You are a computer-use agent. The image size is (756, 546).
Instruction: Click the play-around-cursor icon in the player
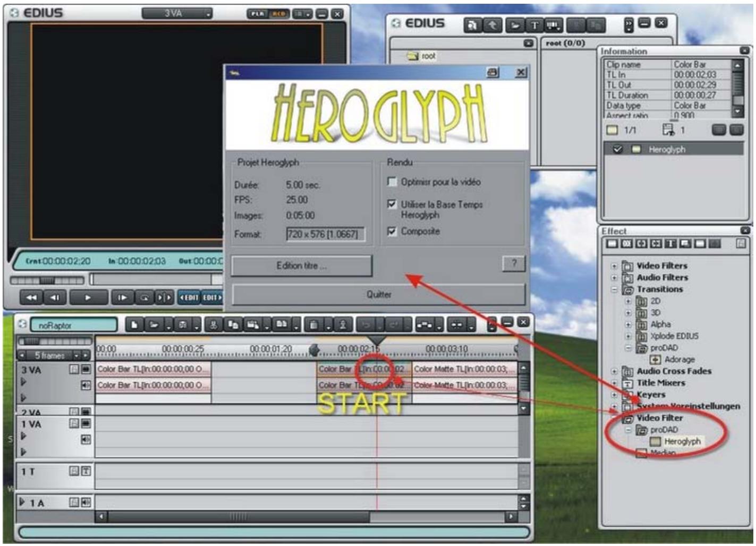[x=164, y=297]
